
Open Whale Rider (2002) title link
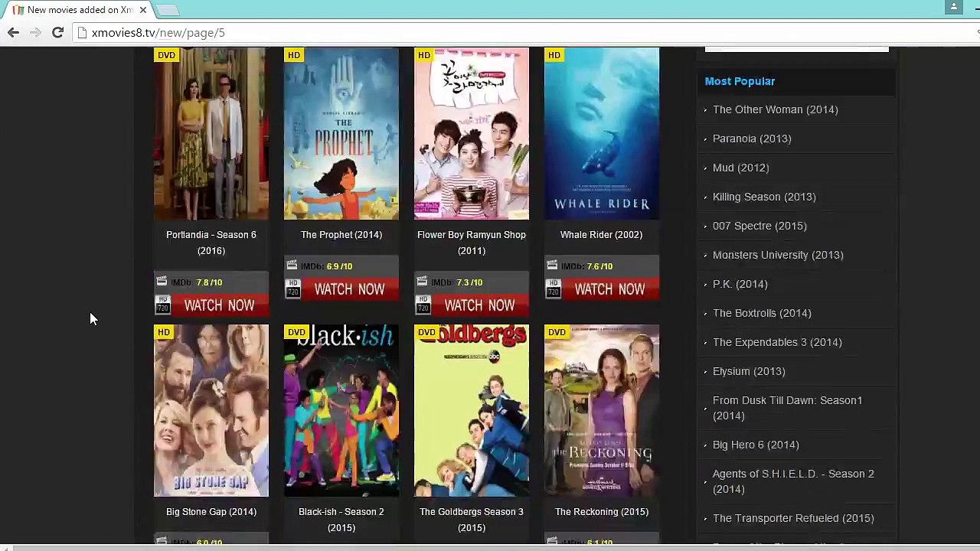tap(602, 235)
